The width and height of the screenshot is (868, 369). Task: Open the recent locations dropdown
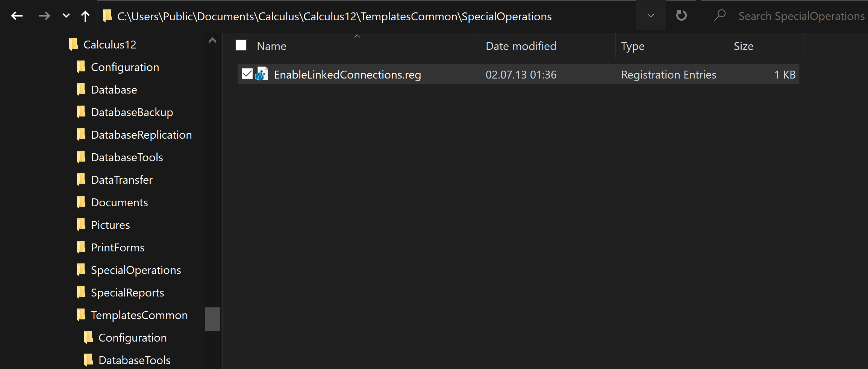[x=66, y=16]
